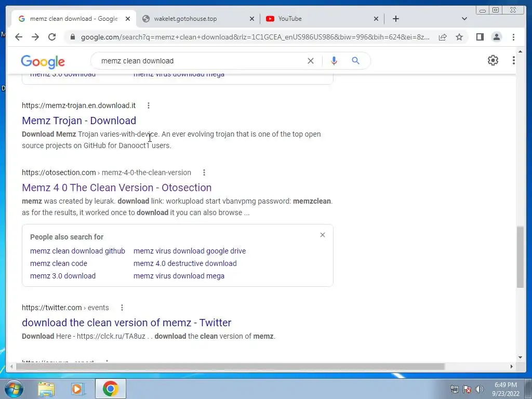Open the Chrome three-dot menu
532x399 pixels.
point(513,37)
